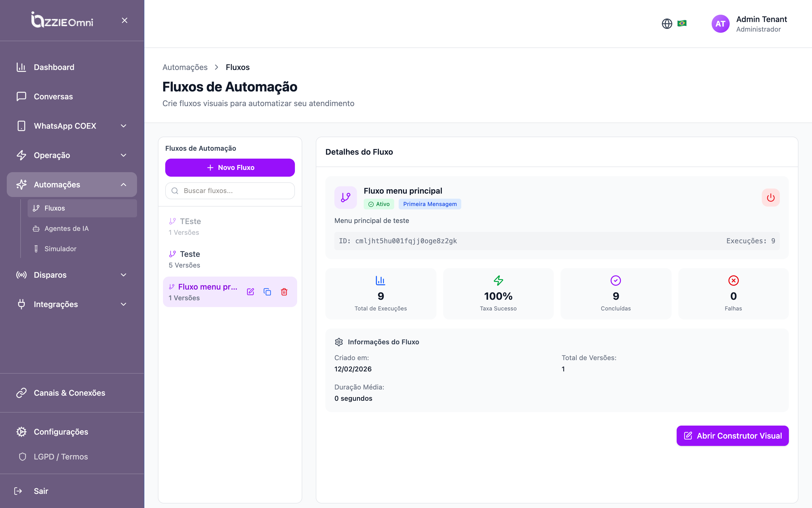
Task: Click Abrir Construtor Visual button
Action: point(732,436)
